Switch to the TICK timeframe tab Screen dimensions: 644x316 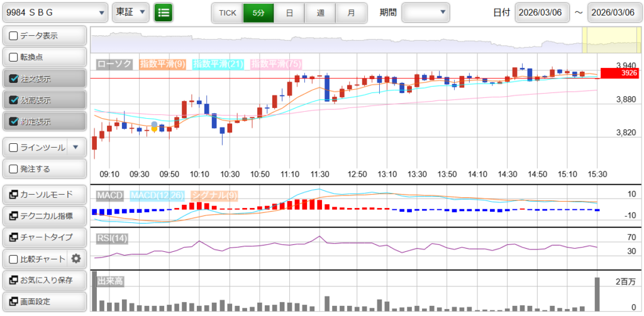227,13
